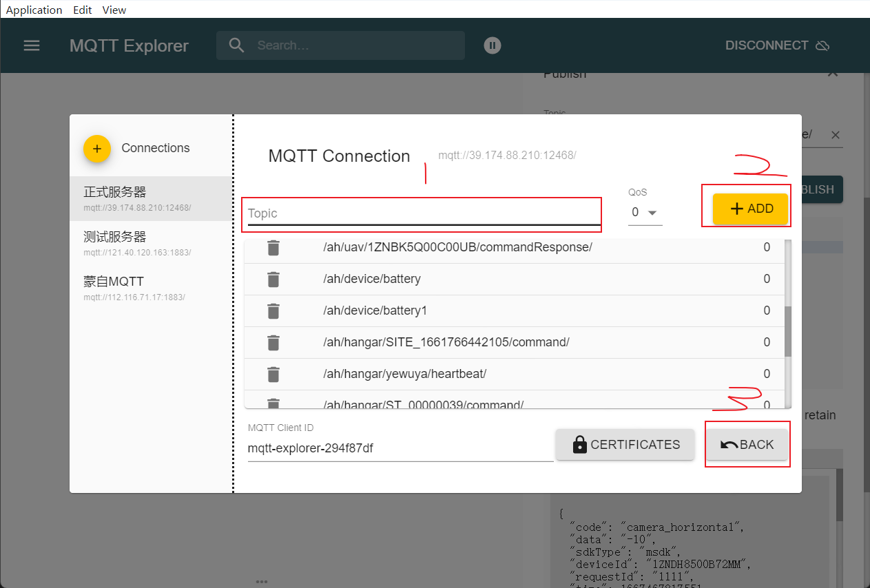The height and width of the screenshot is (588, 870).
Task: Delete the /ah/device/battery1 subscription
Action: click(273, 311)
